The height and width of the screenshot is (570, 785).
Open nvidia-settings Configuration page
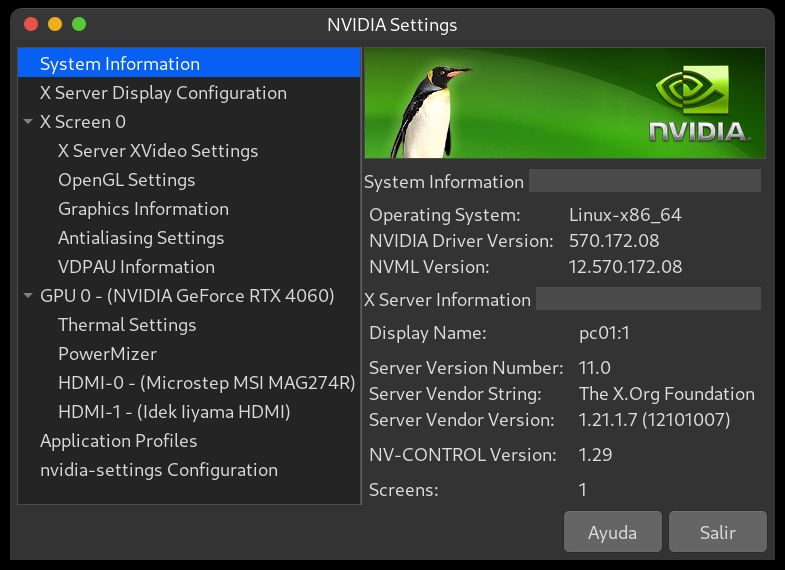click(x=159, y=470)
